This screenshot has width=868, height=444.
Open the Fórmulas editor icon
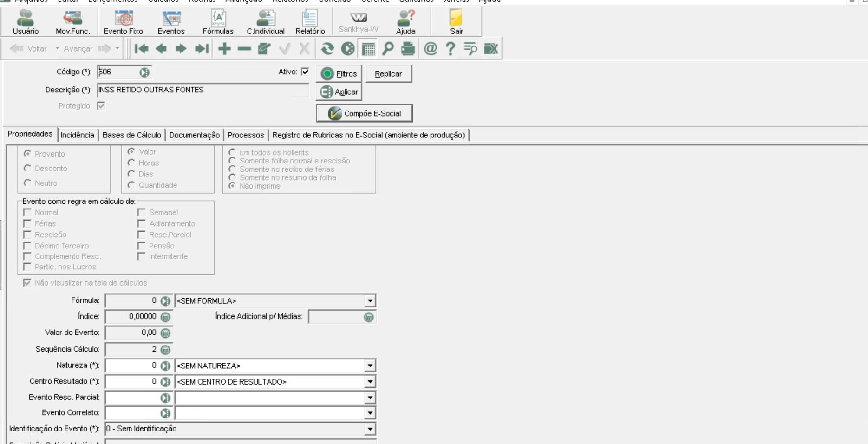click(218, 22)
